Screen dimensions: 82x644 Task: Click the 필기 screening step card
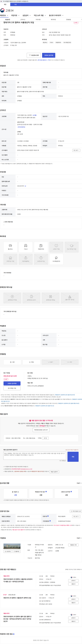51,362
